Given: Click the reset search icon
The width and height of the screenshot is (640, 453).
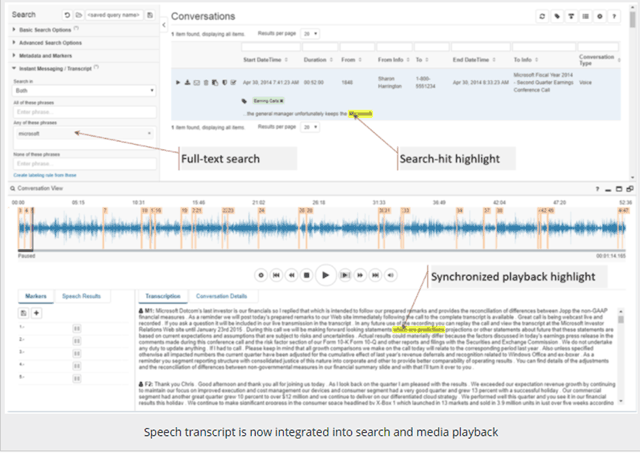Looking at the screenshot, I should [x=66, y=17].
